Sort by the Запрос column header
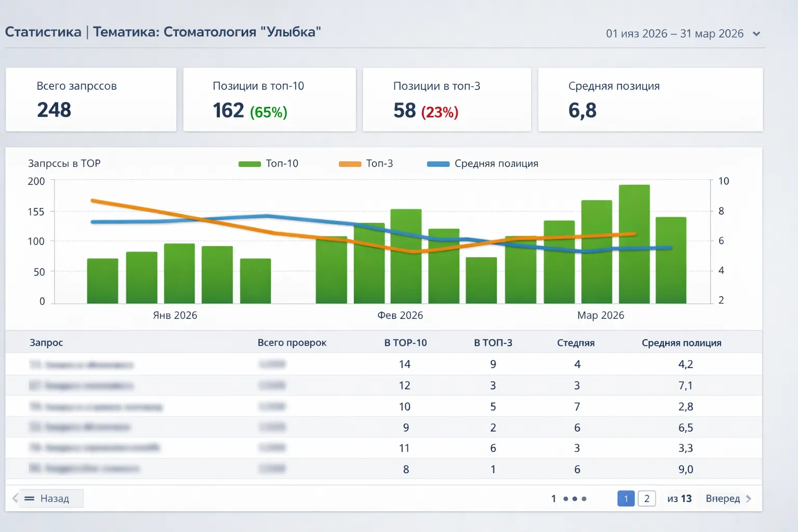Image resolution: width=798 pixels, height=532 pixels. [46, 343]
